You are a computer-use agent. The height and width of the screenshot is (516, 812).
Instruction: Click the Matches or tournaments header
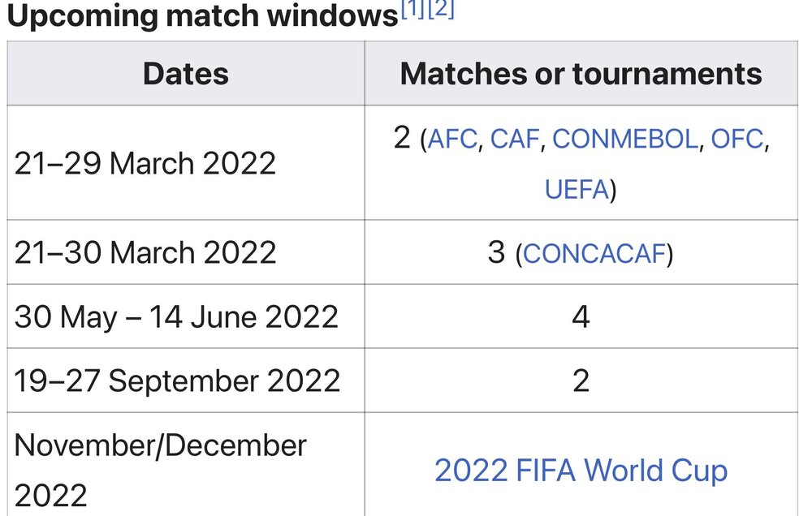(x=581, y=74)
